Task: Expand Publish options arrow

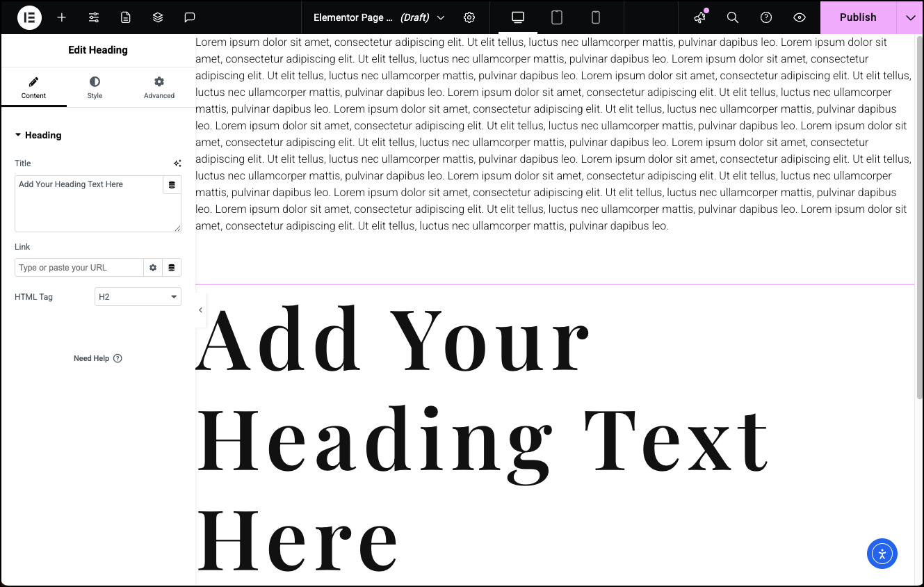Action: (x=910, y=17)
